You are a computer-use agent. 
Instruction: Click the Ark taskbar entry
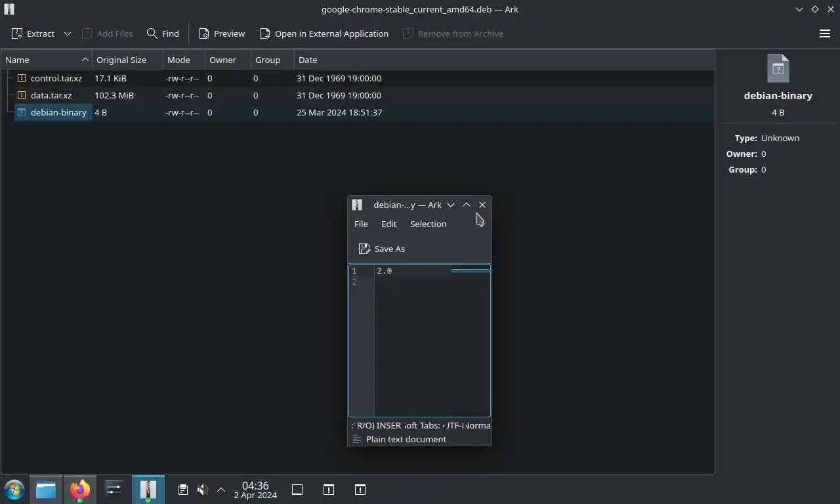(148, 490)
